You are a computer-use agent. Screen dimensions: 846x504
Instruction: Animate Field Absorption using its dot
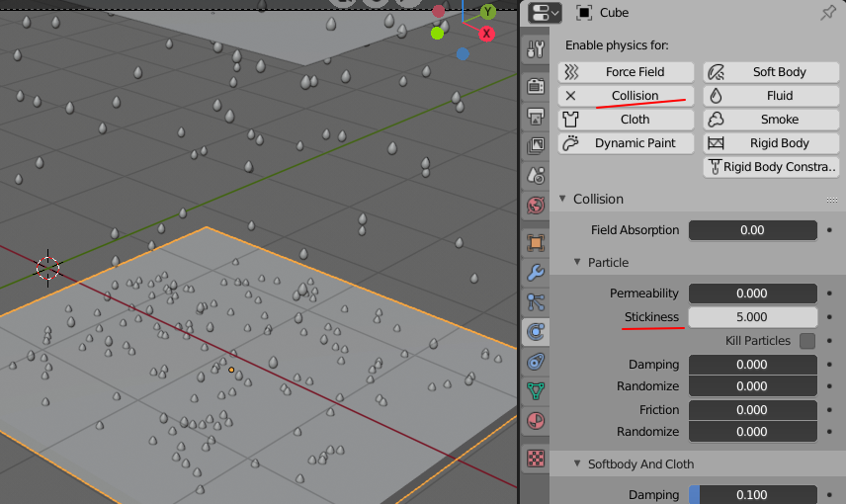(x=829, y=230)
